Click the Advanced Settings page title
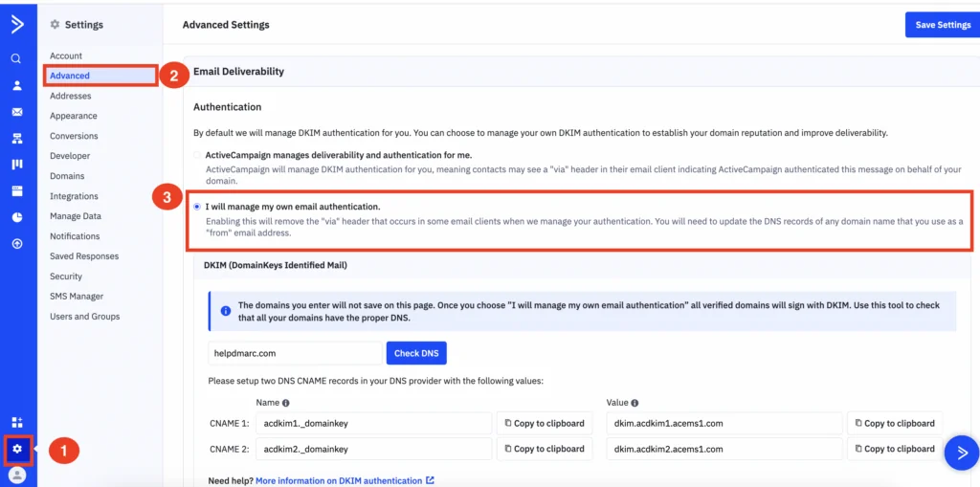Screen dimensions: 980x487 226,25
